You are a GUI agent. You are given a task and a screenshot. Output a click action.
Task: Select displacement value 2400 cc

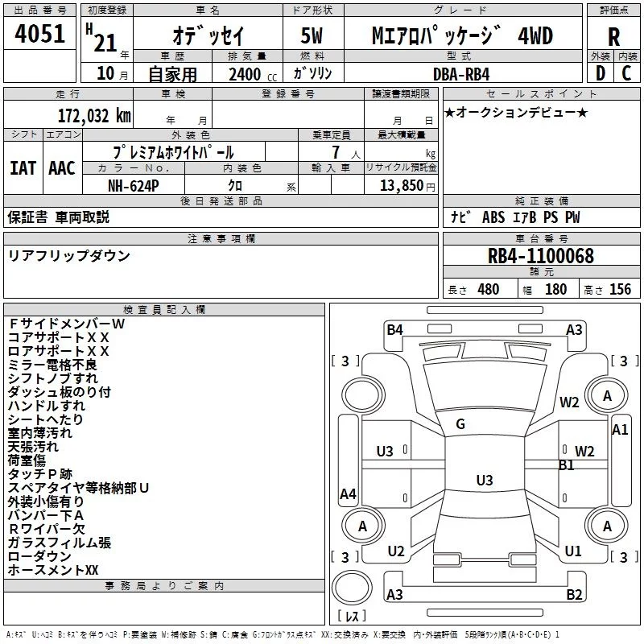(253, 74)
